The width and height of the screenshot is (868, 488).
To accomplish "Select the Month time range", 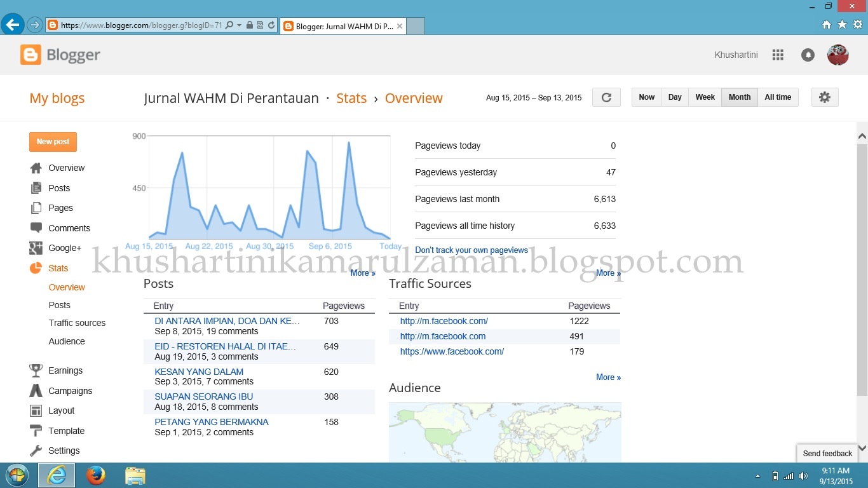I will click(740, 97).
